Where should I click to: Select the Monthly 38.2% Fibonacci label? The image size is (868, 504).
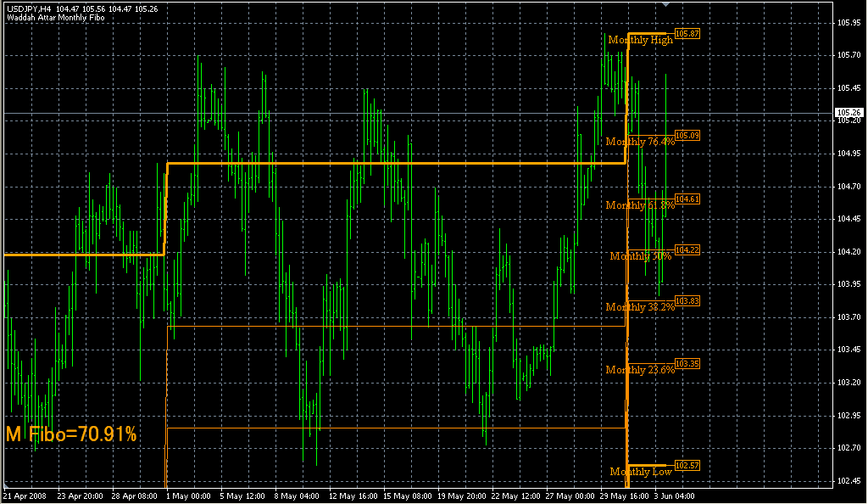640,307
